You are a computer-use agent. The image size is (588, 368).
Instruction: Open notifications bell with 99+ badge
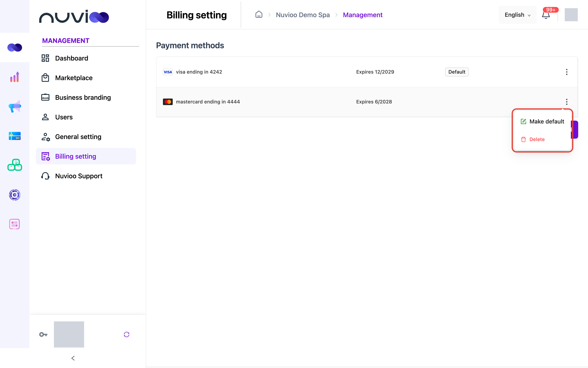click(546, 15)
